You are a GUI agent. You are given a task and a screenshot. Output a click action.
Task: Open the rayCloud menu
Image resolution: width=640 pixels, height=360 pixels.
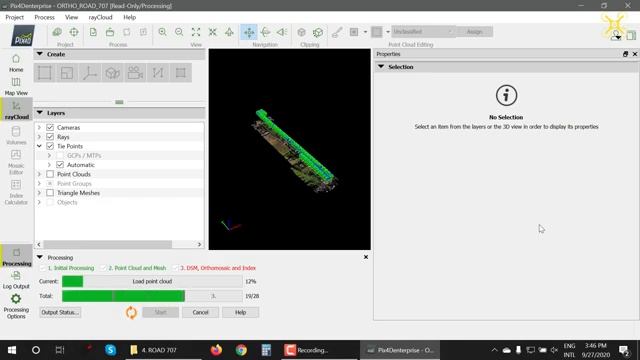(100, 17)
